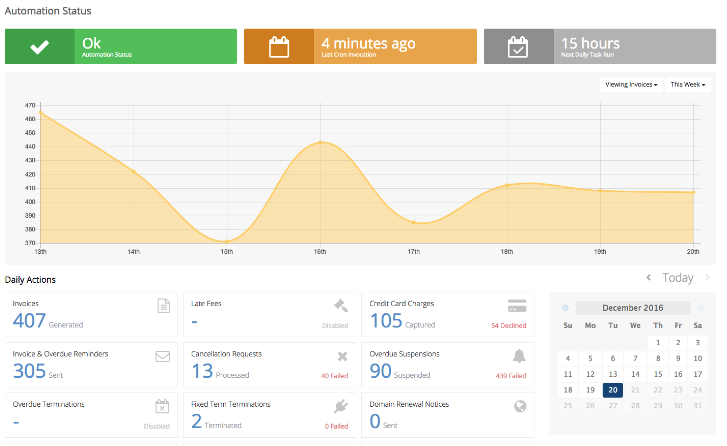Click the Today label
Screen dimensions: 727x446
click(678, 277)
